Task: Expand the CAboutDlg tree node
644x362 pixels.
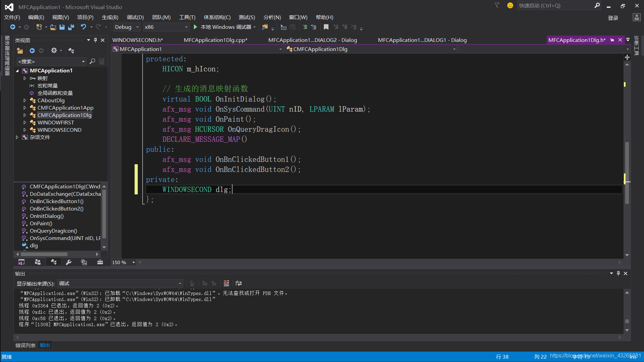Action: [25, 101]
